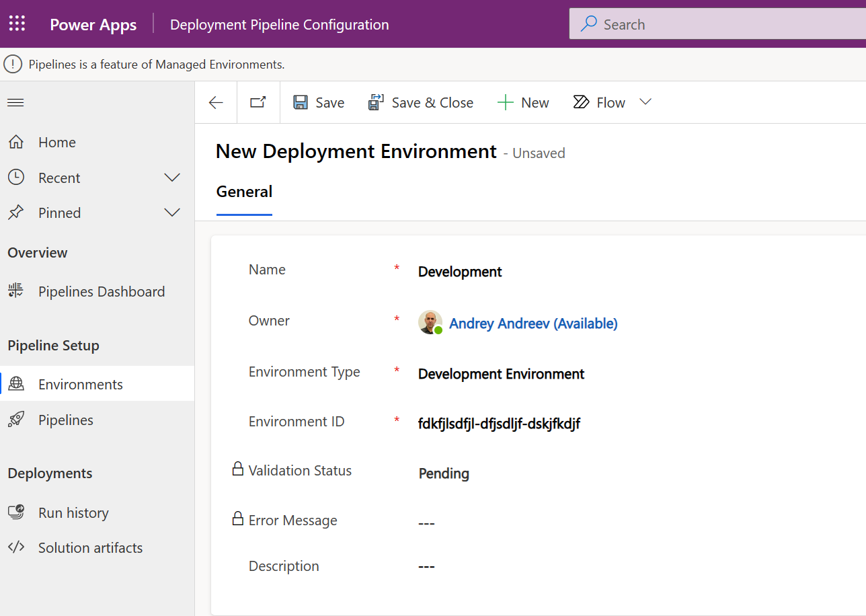
Task: Click the Save button
Action: point(319,102)
